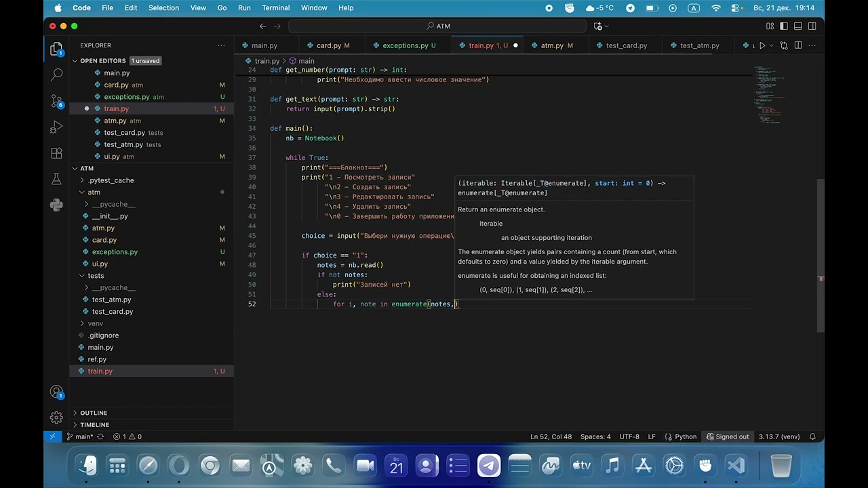Open the Search view in activity bar

(x=57, y=74)
